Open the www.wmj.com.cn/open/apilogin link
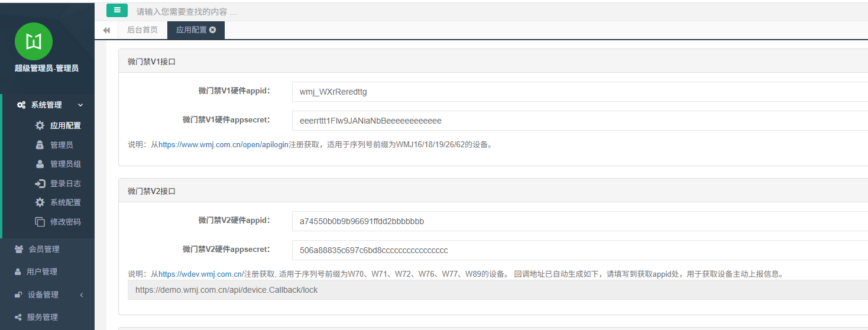This screenshot has width=868, height=330. pos(224,144)
